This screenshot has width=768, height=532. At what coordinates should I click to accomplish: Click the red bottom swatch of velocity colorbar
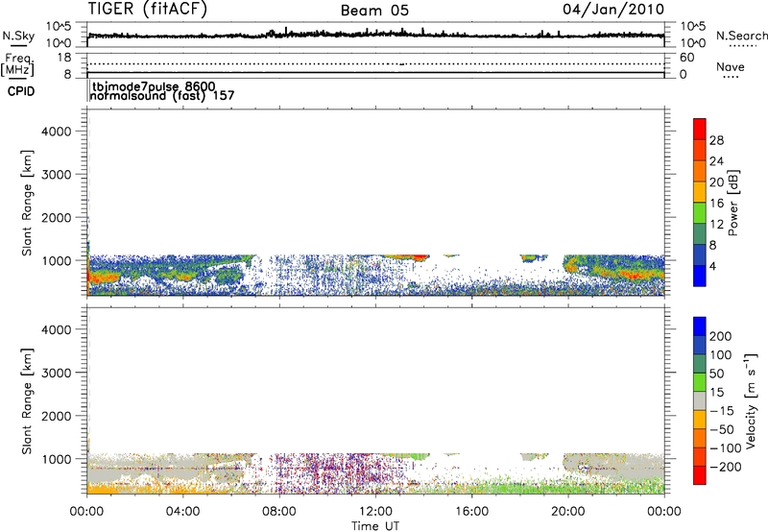point(700,475)
